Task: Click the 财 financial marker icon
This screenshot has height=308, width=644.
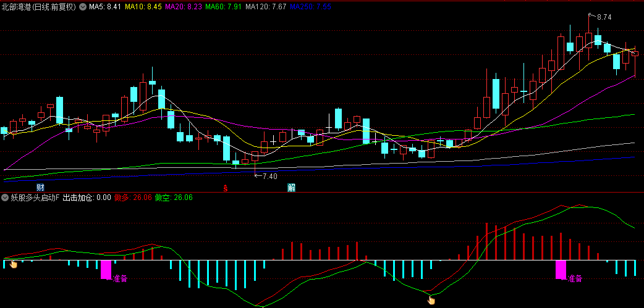Action: pyautogui.click(x=40, y=188)
